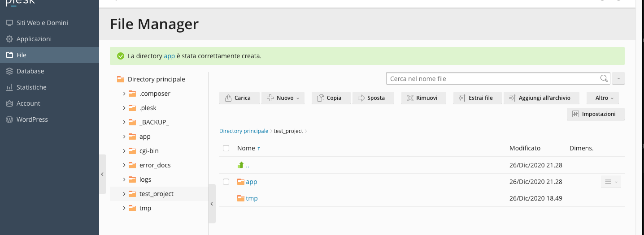Click the search magnifier icon
The image size is (644, 235).
(604, 78)
